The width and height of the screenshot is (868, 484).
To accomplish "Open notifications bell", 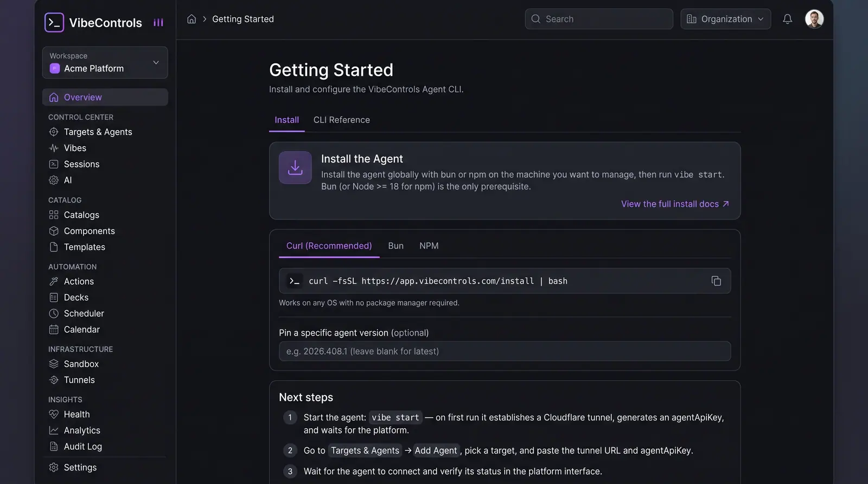I will coord(787,19).
